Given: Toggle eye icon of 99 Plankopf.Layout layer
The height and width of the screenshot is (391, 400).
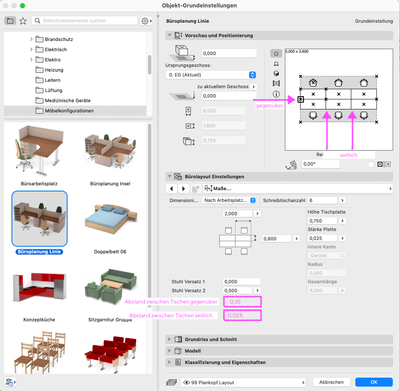Looking at the screenshot, I should coord(187,382).
